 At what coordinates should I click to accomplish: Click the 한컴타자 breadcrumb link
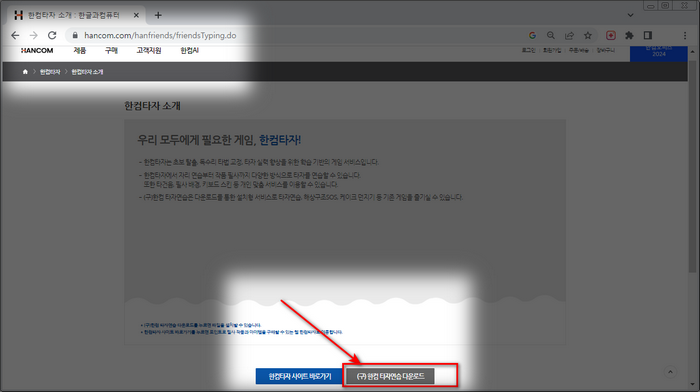tap(50, 71)
